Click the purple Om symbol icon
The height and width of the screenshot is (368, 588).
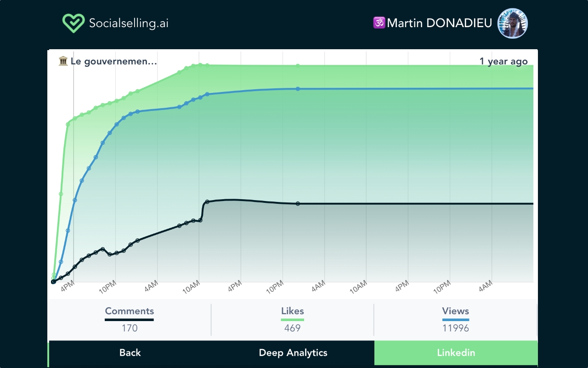pyautogui.click(x=379, y=23)
